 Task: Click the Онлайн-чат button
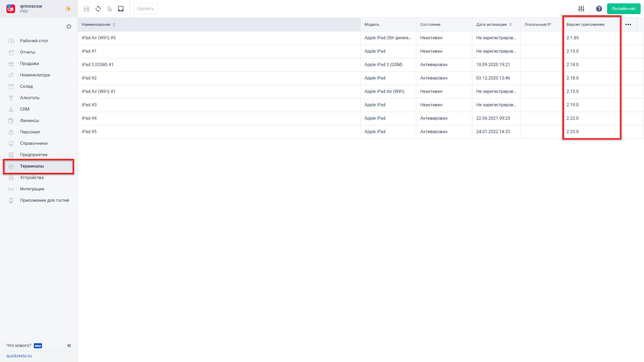click(624, 9)
